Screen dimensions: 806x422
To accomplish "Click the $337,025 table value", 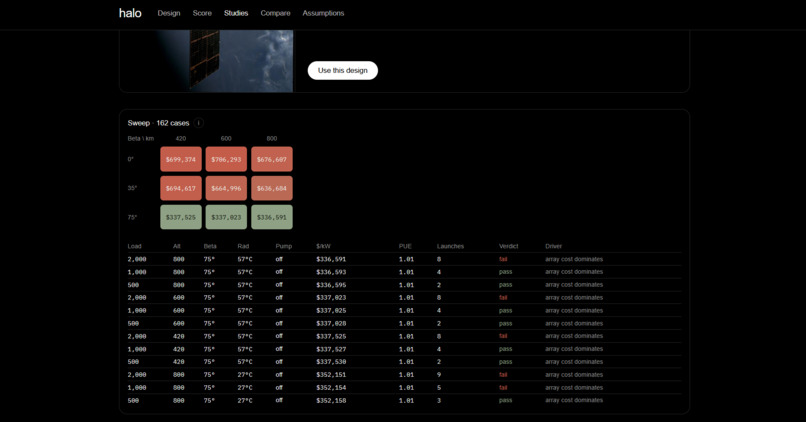I will [331, 310].
